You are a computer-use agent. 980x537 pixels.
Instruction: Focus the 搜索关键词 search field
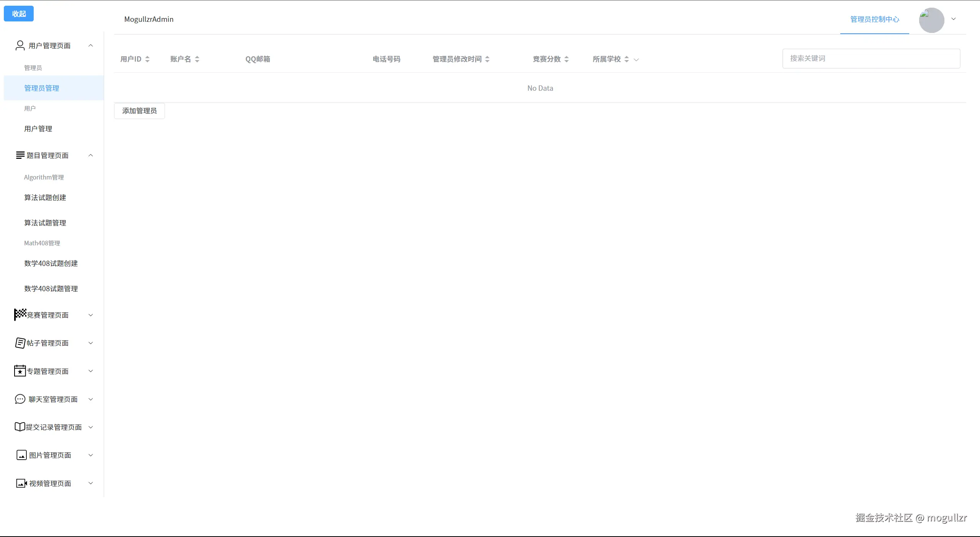pyautogui.click(x=871, y=59)
